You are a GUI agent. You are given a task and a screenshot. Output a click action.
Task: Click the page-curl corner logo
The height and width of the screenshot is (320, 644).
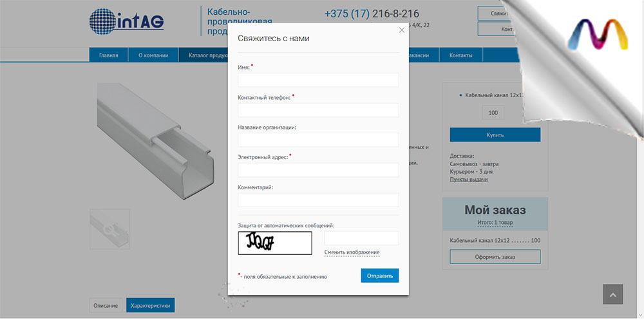[598, 35]
